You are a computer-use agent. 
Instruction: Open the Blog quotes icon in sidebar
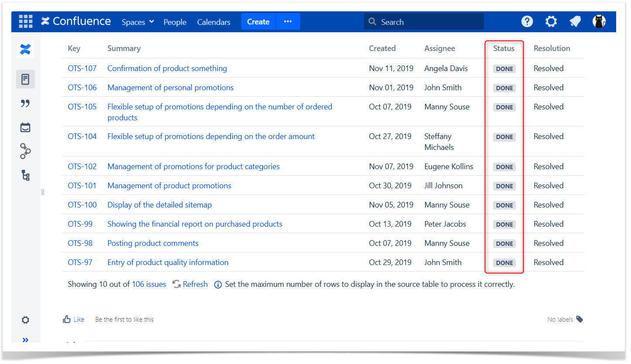25,103
